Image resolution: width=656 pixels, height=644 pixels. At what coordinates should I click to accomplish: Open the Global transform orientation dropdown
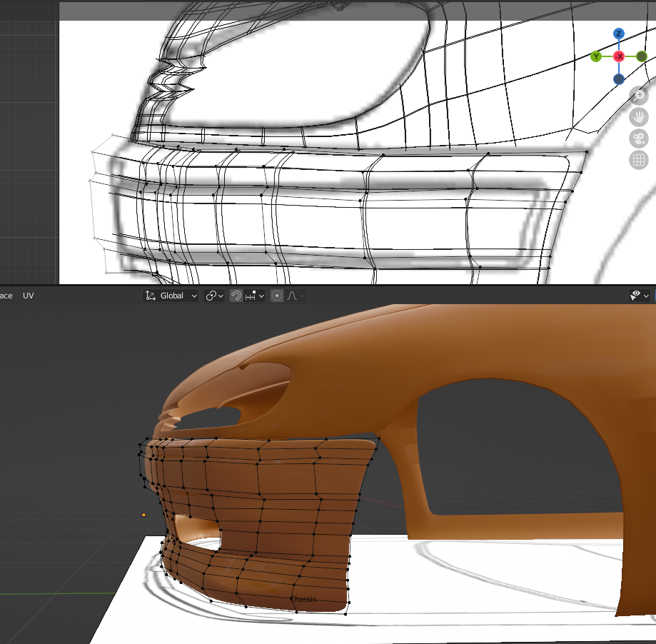coord(171,296)
